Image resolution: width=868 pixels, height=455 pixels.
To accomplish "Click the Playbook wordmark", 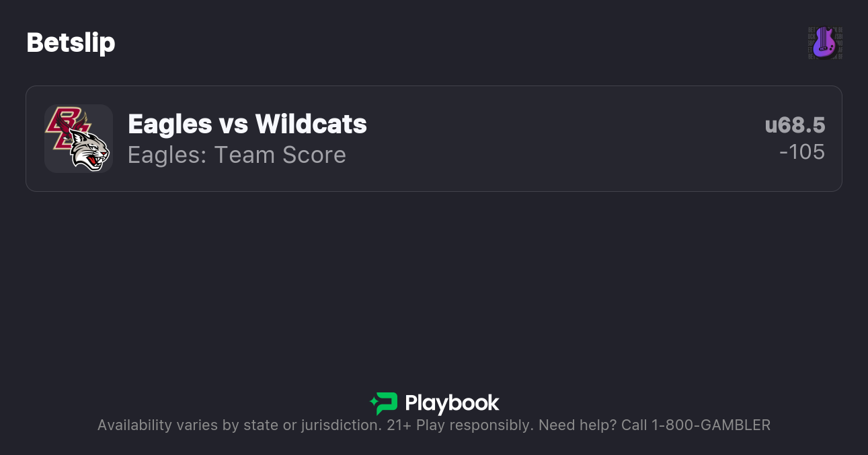I will coord(452,404).
